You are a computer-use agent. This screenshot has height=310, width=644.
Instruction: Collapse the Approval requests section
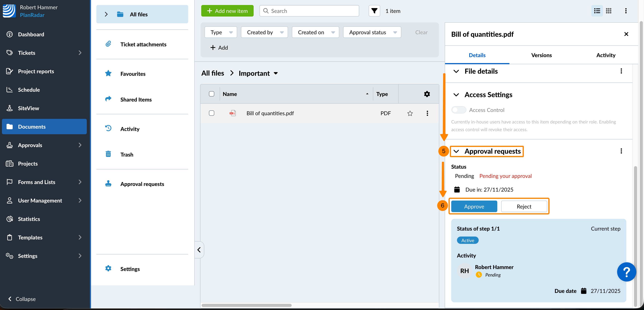pyautogui.click(x=456, y=151)
